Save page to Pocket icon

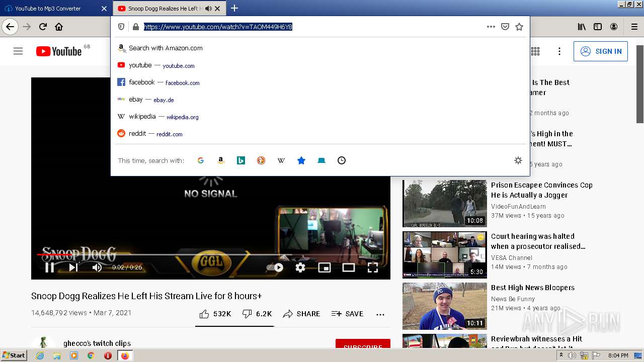pyautogui.click(x=505, y=27)
